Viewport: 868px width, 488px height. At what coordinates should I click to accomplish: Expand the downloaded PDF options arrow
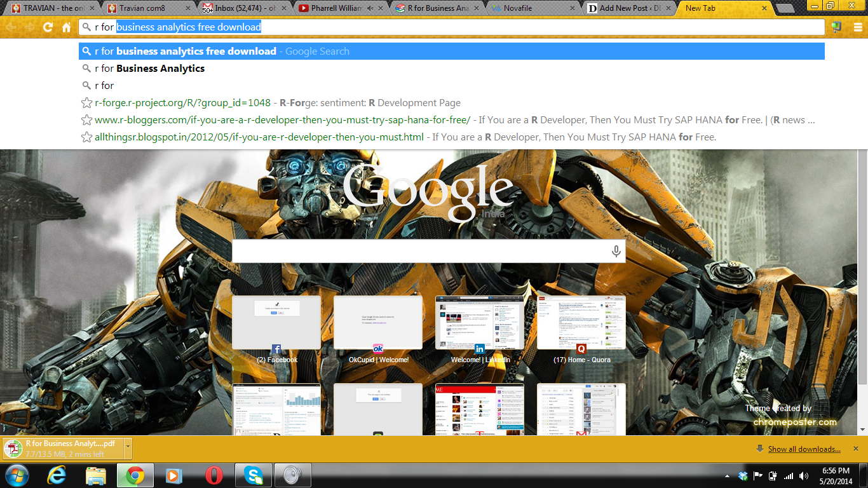[x=128, y=449]
